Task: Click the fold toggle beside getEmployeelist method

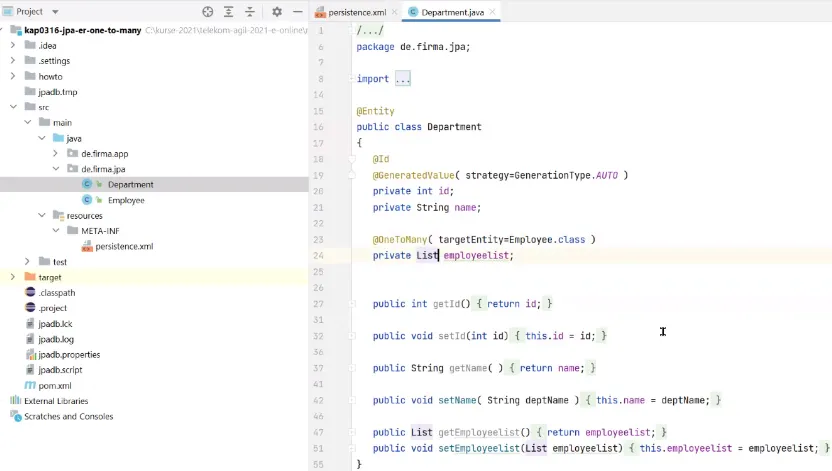Action: tap(352, 432)
